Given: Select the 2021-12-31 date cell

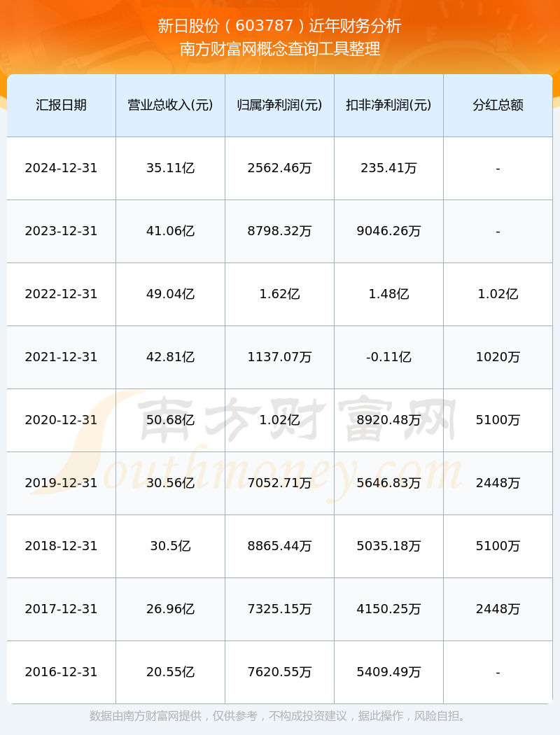Looking at the screenshot, I should coord(62,357).
